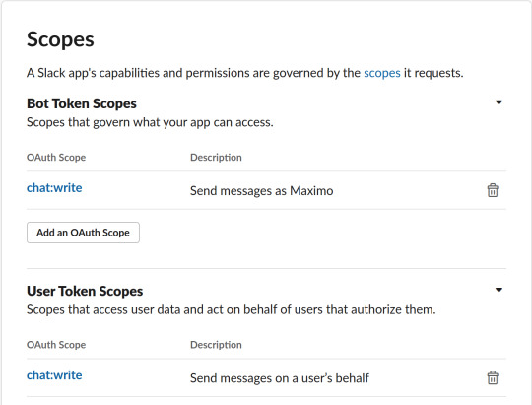Click 'Scopes that govern what your app can access' text
Screen dimensions: 532x405
click(x=150, y=122)
